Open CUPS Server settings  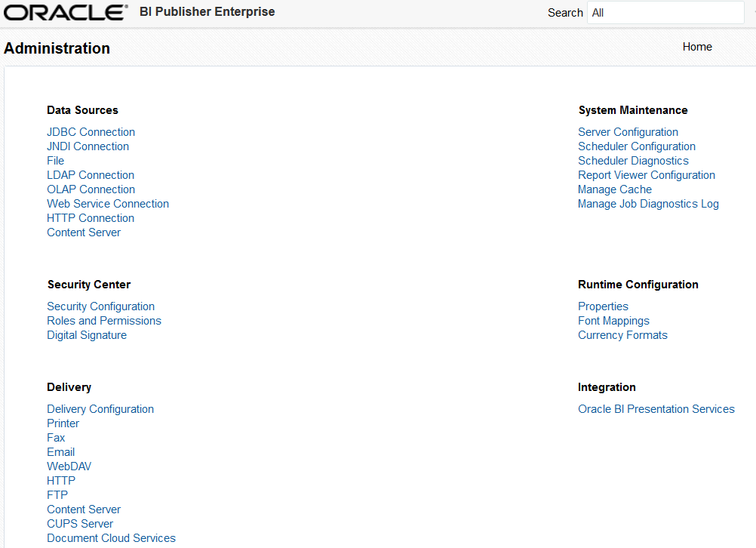click(x=79, y=524)
